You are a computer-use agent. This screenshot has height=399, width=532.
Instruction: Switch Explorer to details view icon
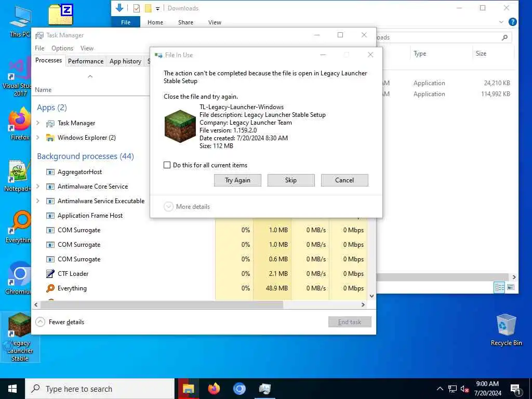tap(499, 287)
